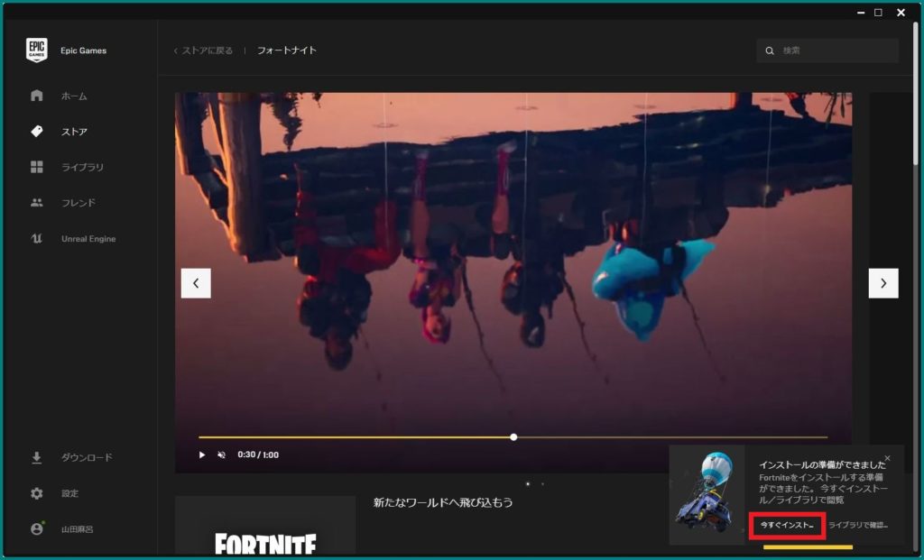The height and width of the screenshot is (560, 924).
Task: Click the 新たなワールドへ飛び込もう heading
Action: coord(443,502)
